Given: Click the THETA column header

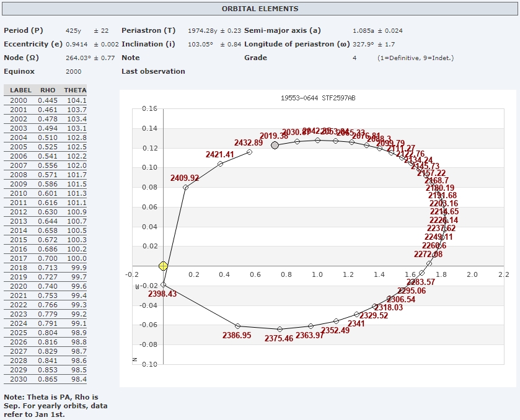Looking at the screenshot, I should [x=75, y=90].
